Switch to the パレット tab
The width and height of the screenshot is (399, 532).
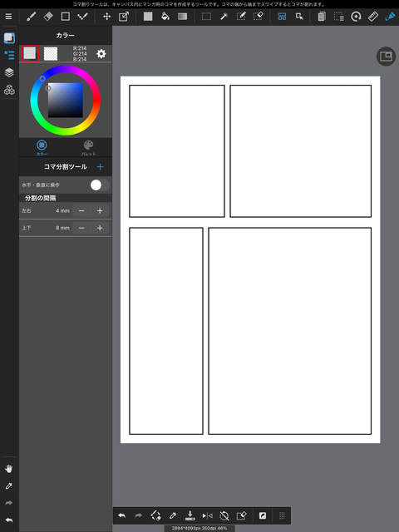pyautogui.click(x=88, y=148)
